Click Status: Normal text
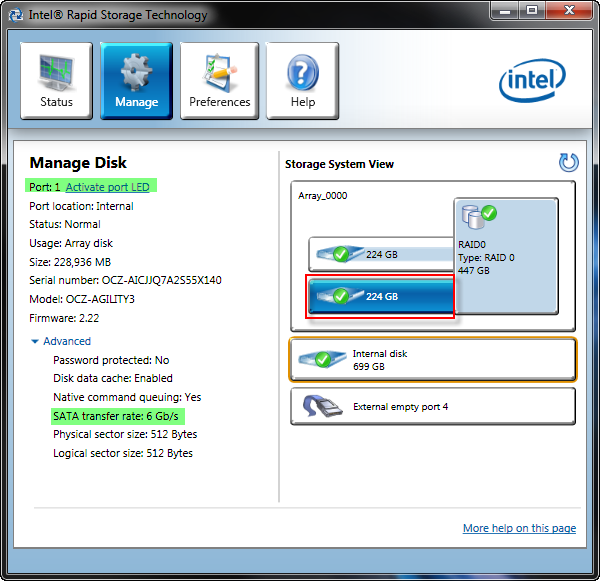This screenshot has width=600, height=581. 65,224
